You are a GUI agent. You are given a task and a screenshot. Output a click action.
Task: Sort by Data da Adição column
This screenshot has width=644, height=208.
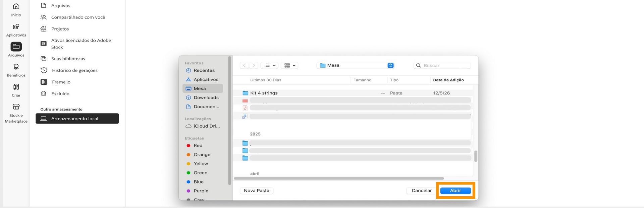tap(448, 80)
